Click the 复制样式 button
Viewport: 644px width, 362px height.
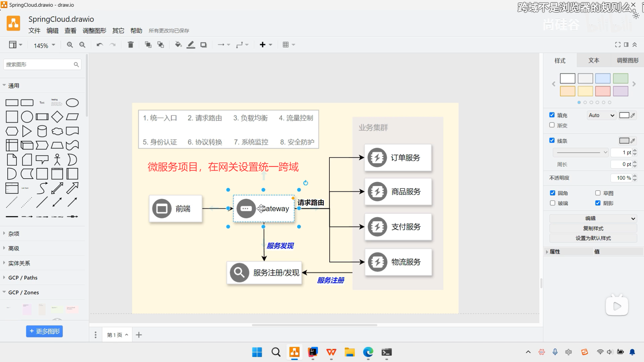[x=593, y=228]
